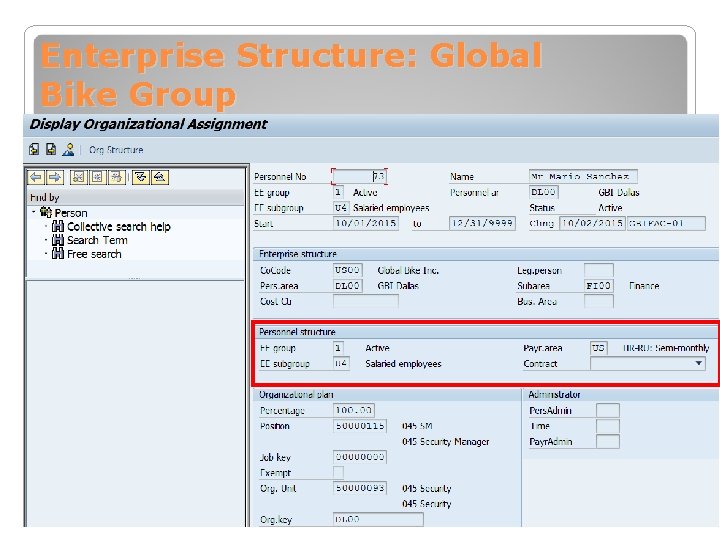Click 'HR-RU: Semi-monthly' text
Screen dimensions: 720x540
point(666,348)
